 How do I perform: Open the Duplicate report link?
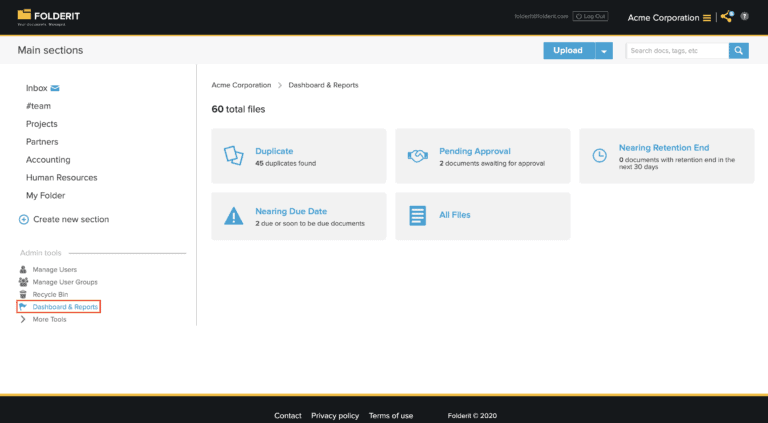pyautogui.click(x=274, y=151)
